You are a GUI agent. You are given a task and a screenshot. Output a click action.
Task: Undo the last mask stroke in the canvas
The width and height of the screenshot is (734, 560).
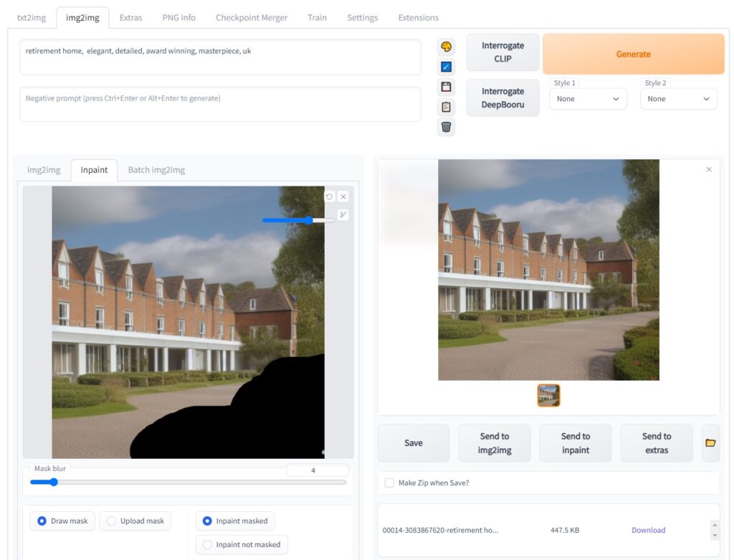point(330,196)
